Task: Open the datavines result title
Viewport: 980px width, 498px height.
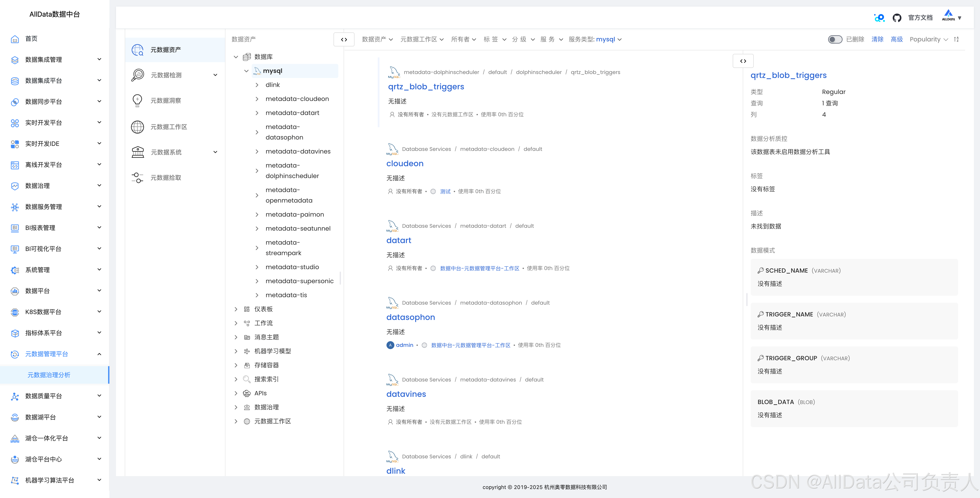Action: click(x=406, y=394)
